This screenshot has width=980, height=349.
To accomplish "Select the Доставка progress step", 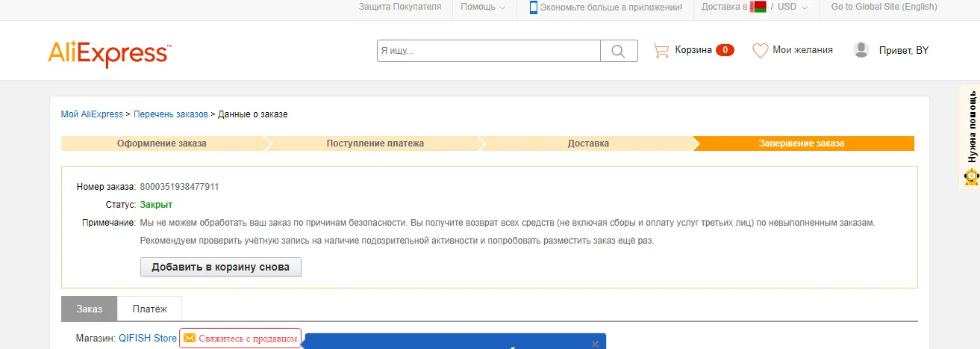I will point(588,143).
